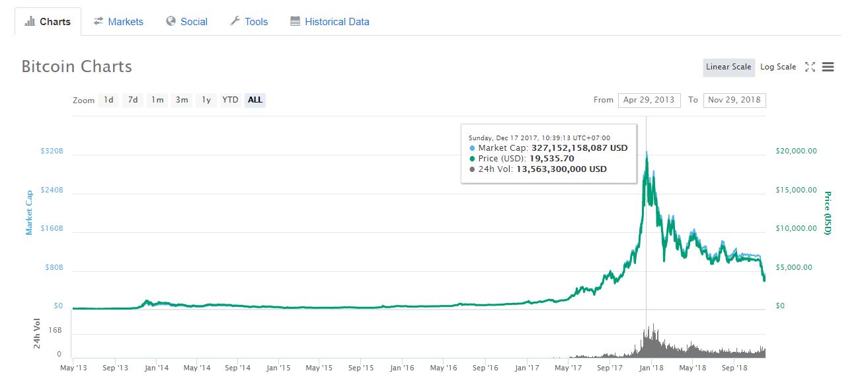Switch to Log Scale

(x=778, y=67)
